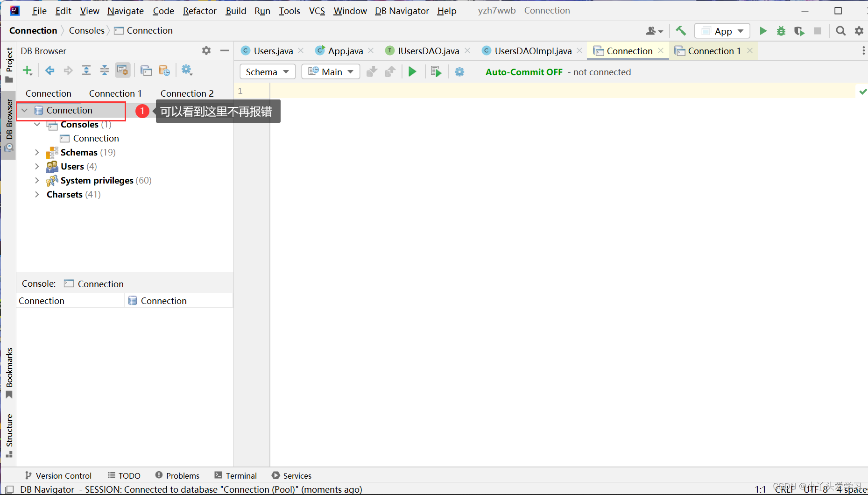Open the Services tool window
The width and height of the screenshot is (868, 495).
pos(292,475)
